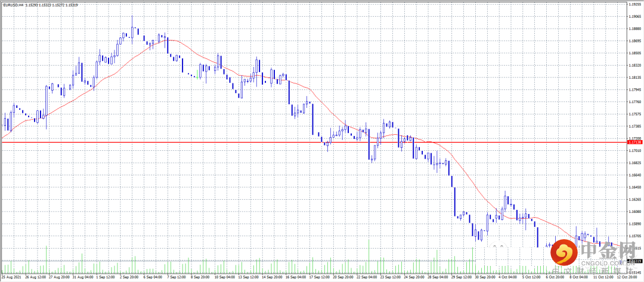Click the 31 Aug 04:00 time axis label
644x282 pixels.
(x=83, y=277)
